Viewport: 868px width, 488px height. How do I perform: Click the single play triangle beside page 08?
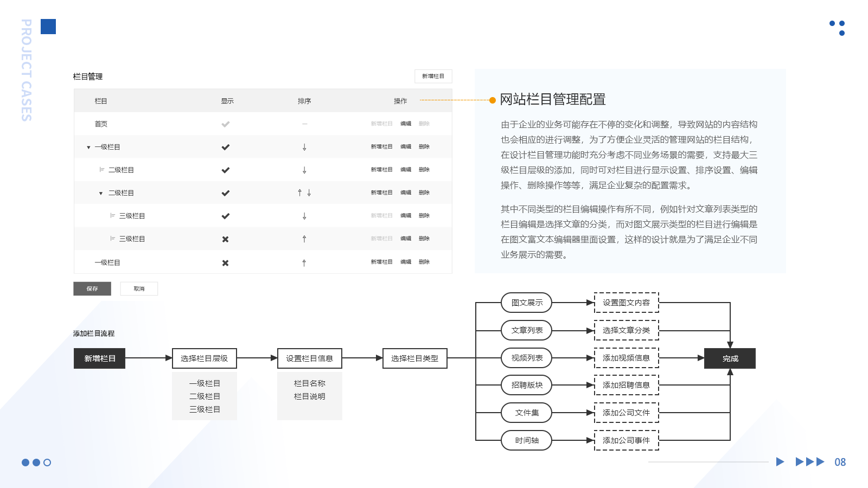click(780, 462)
